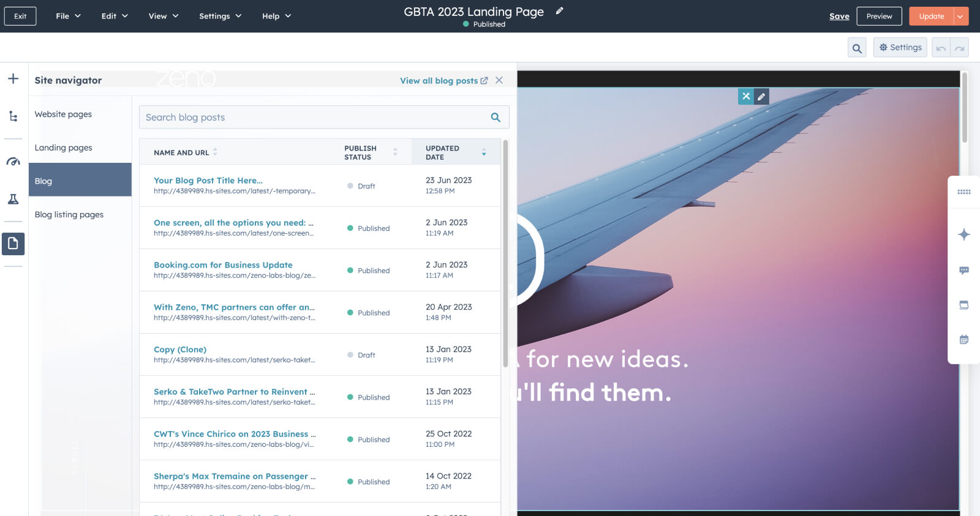Viewport: 980px width, 516px height.
Task: Open the page structure tree icon
Action: pyautogui.click(x=13, y=116)
